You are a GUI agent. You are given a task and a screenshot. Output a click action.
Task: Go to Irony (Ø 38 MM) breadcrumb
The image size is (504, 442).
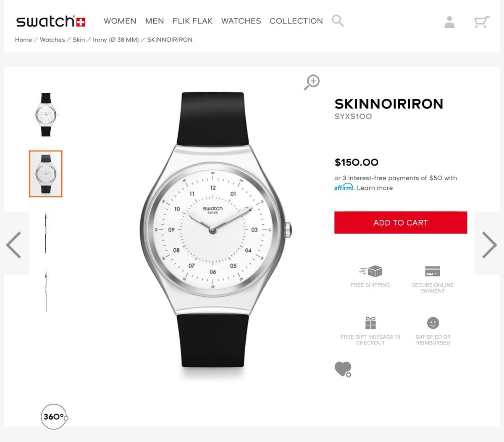tap(116, 39)
